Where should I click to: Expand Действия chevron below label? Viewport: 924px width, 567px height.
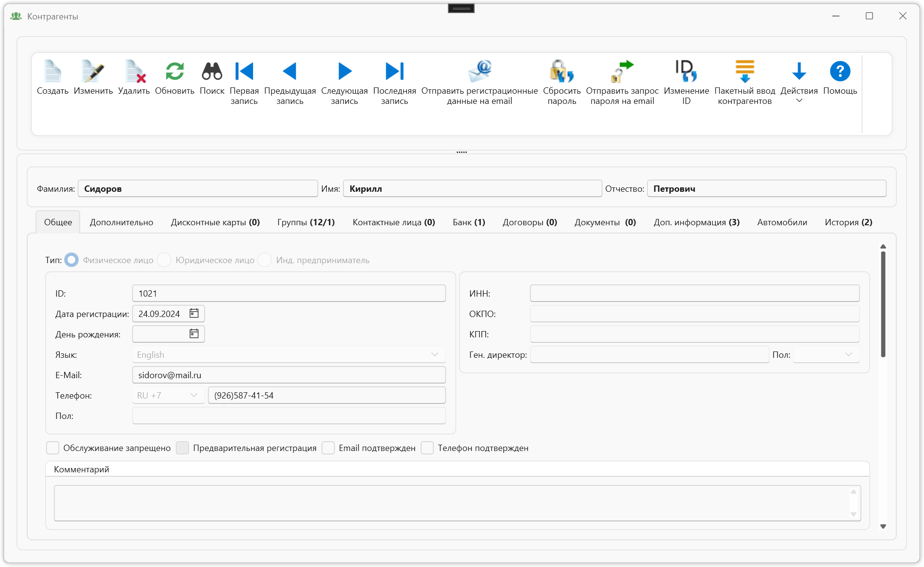click(x=799, y=101)
